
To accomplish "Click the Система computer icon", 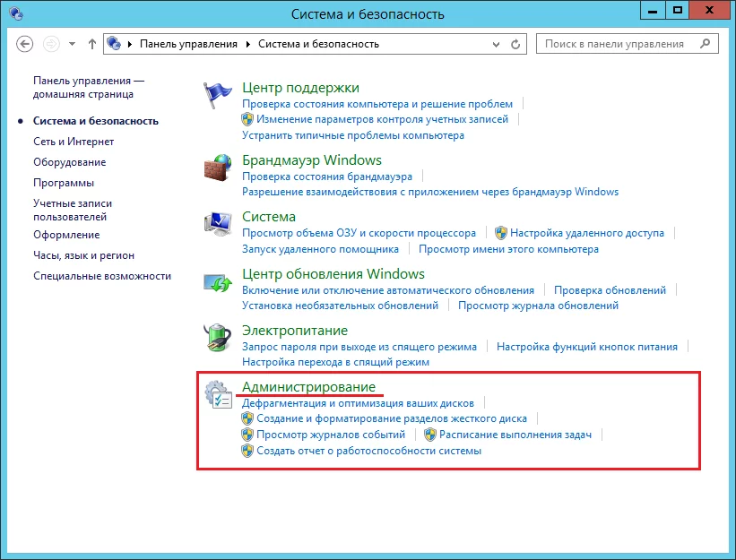I will coord(218,225).
